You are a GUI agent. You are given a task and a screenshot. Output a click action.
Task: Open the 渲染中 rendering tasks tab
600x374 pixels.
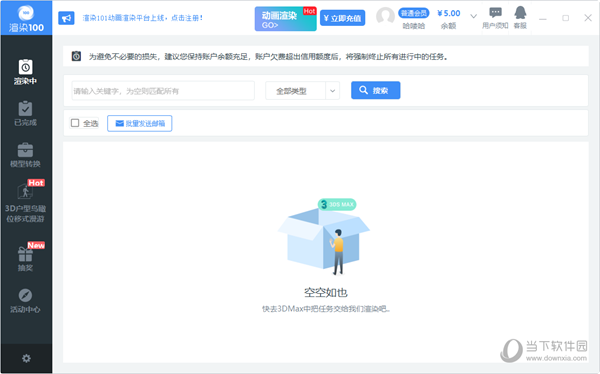tap(26, 72)
